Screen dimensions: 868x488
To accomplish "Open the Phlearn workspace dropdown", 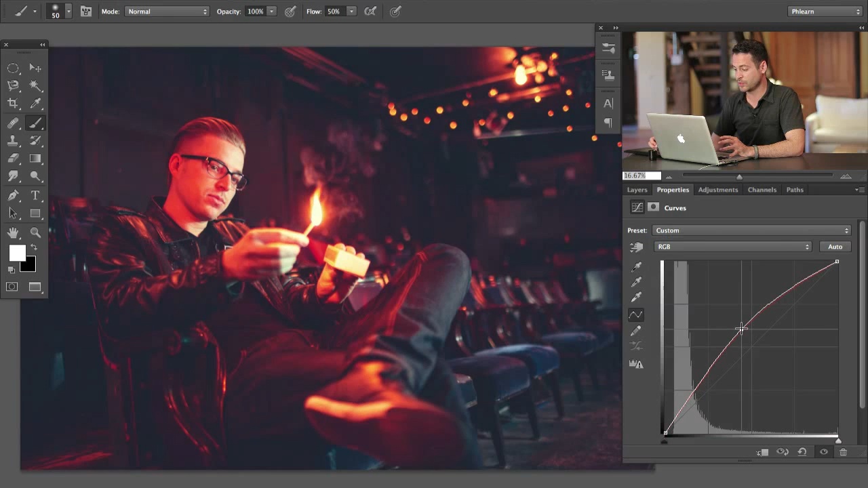I will click(x=825, y=12).
